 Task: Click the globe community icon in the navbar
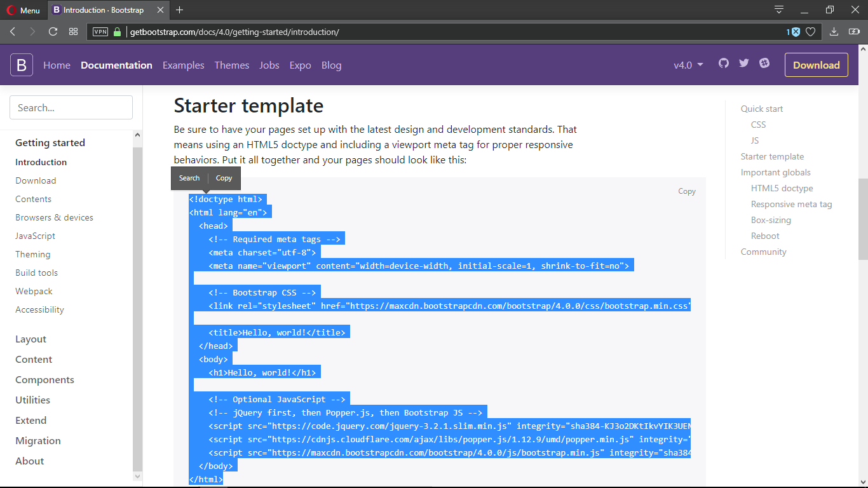point(764,63)
